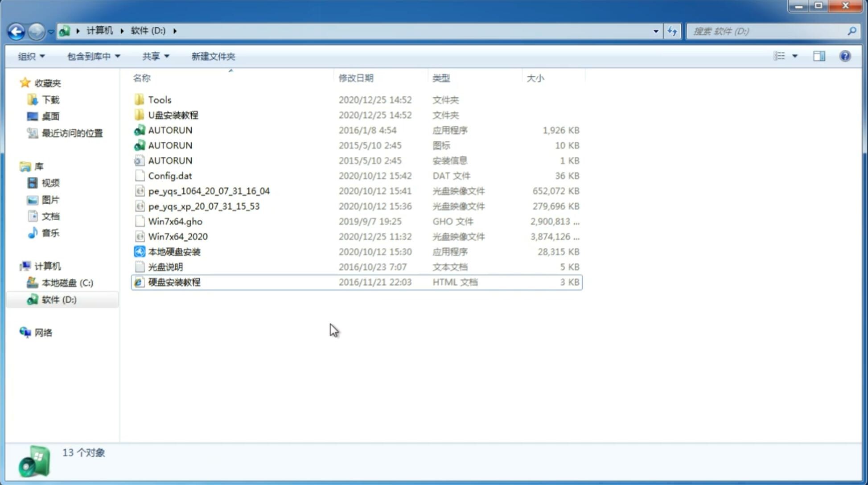This screenshot has height=485, width=868.
Task: Click 包含到库中 dropdown menu
Action: pyautogui.click(x=93, y=55)
